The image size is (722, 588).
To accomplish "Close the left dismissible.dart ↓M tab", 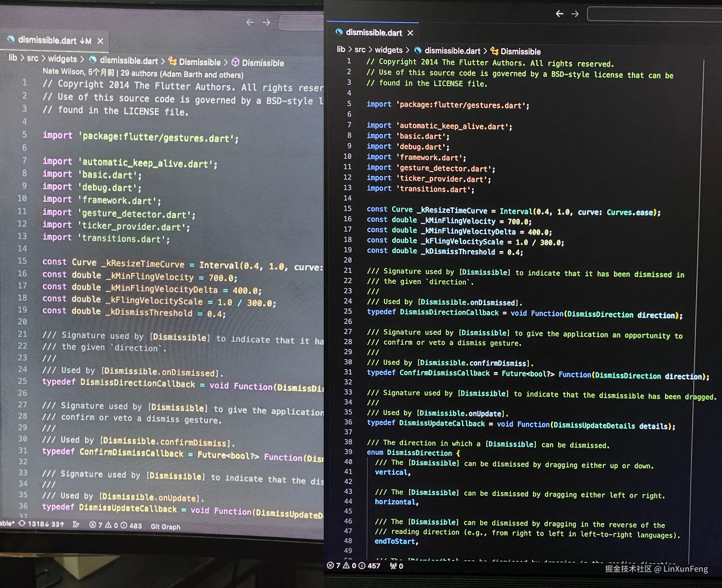I will pyautogui.click(x=100, y=41).
